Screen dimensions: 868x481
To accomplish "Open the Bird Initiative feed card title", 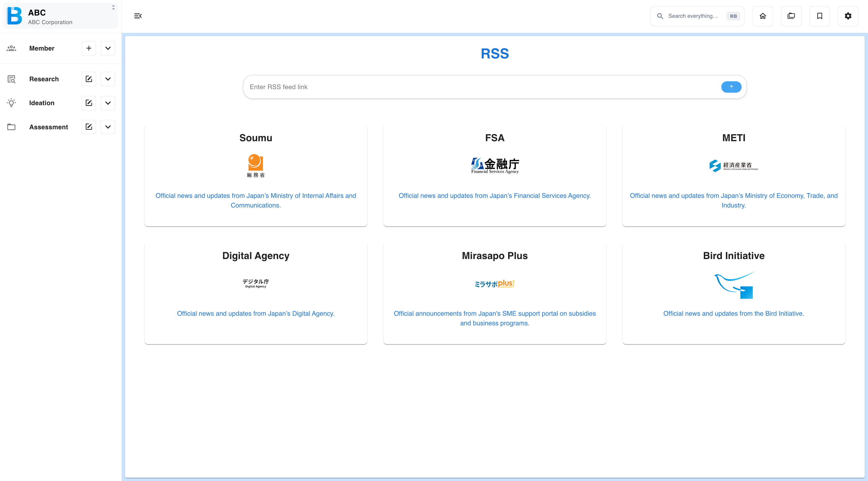I will coord(733,255).
